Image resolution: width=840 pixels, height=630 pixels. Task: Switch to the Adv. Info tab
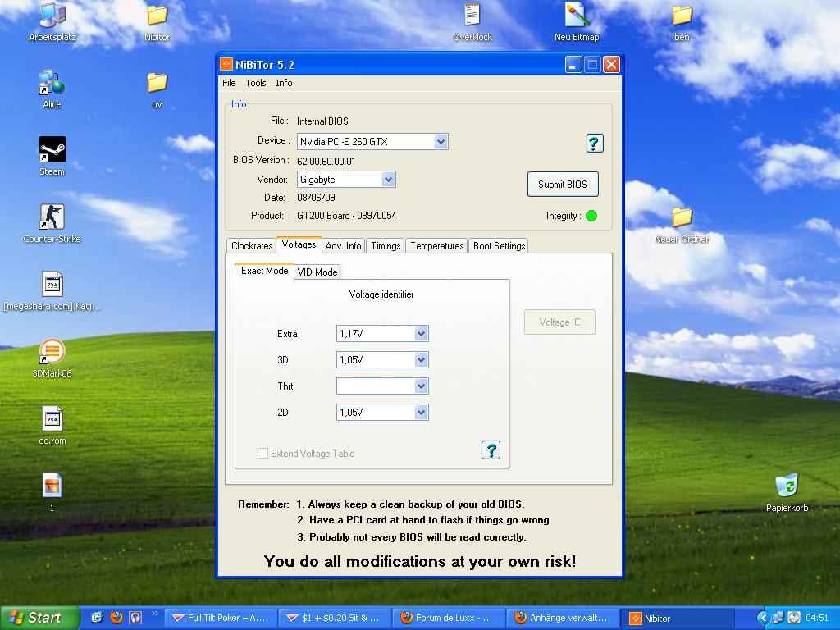pos(343,246)
